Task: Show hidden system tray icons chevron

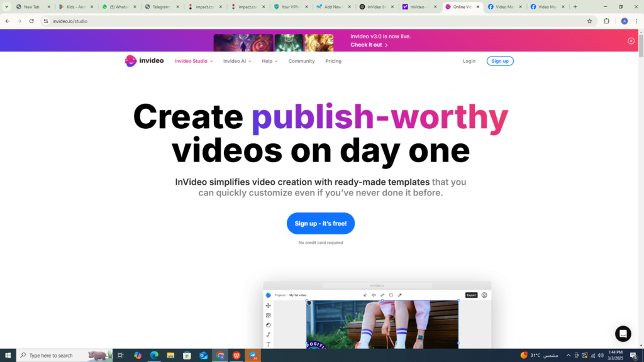Action: pos(569,356)
